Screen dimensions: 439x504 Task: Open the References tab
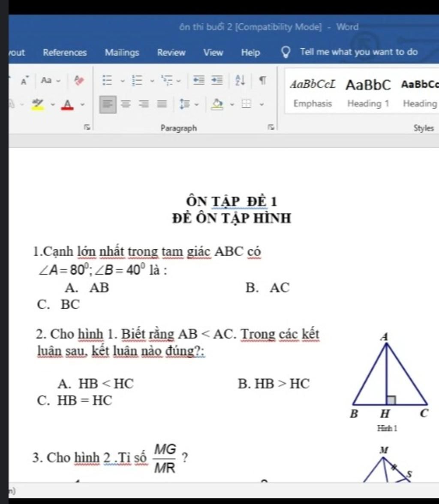(x=65, y=52)
